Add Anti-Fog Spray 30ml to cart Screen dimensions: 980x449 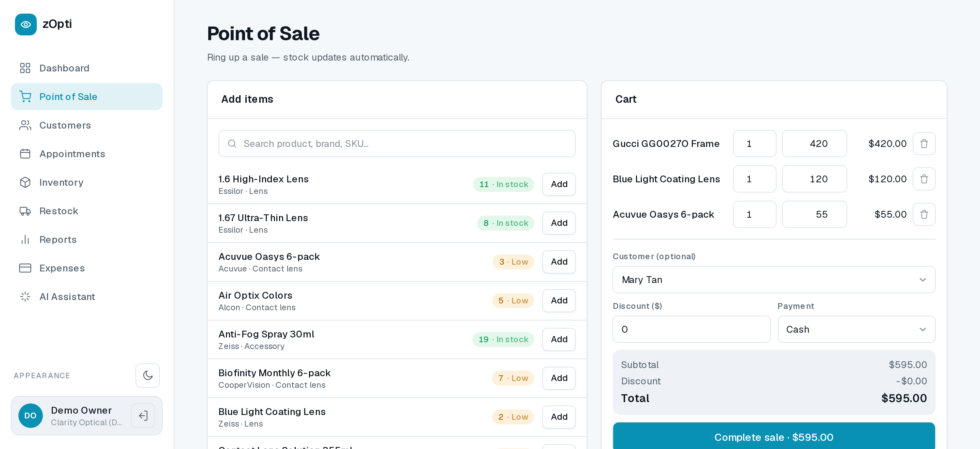559,339
